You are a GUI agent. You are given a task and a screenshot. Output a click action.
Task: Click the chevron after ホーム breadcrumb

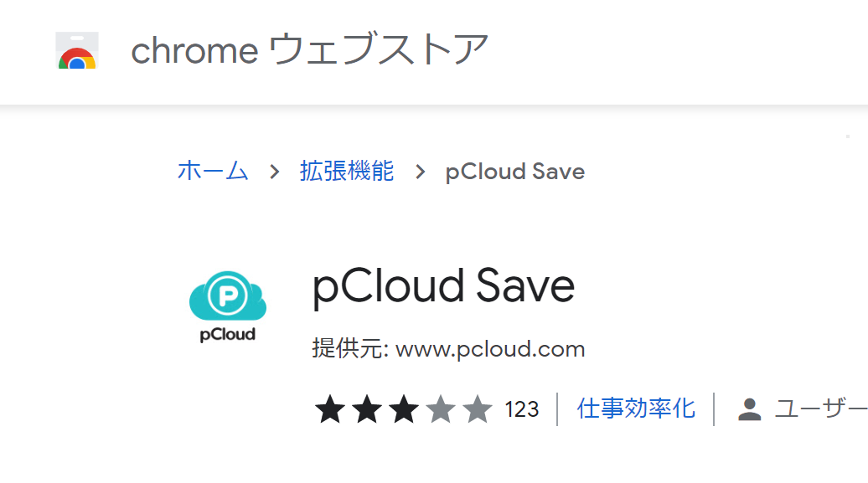[x=274, y=172]
